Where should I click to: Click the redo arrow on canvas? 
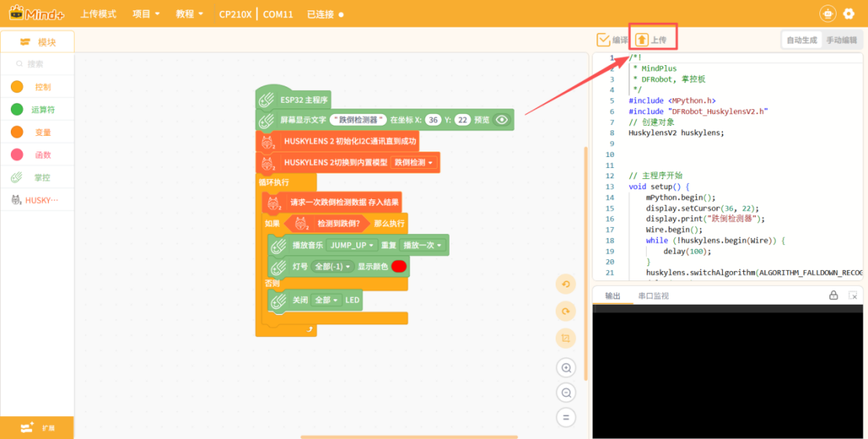click(x=565, y=312)
